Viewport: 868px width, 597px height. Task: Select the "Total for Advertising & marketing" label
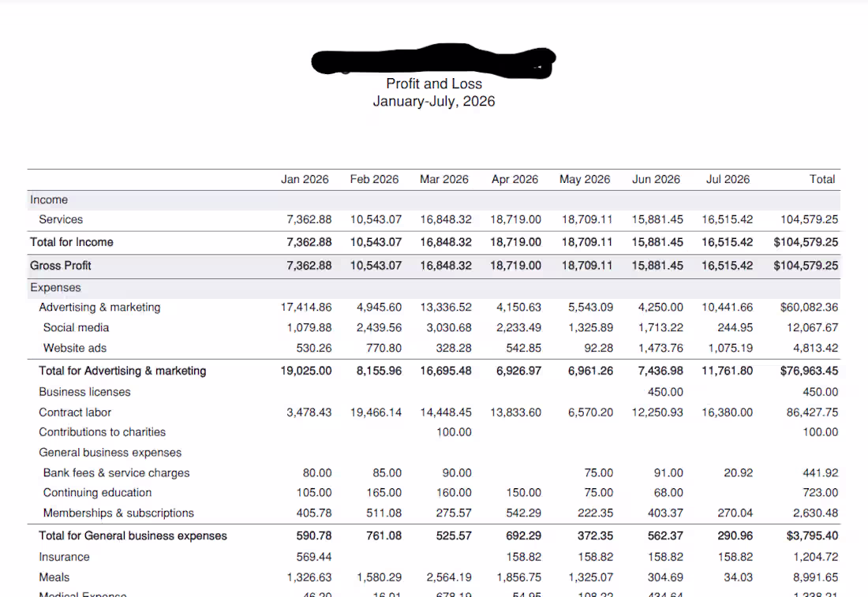tap(122, 371)
